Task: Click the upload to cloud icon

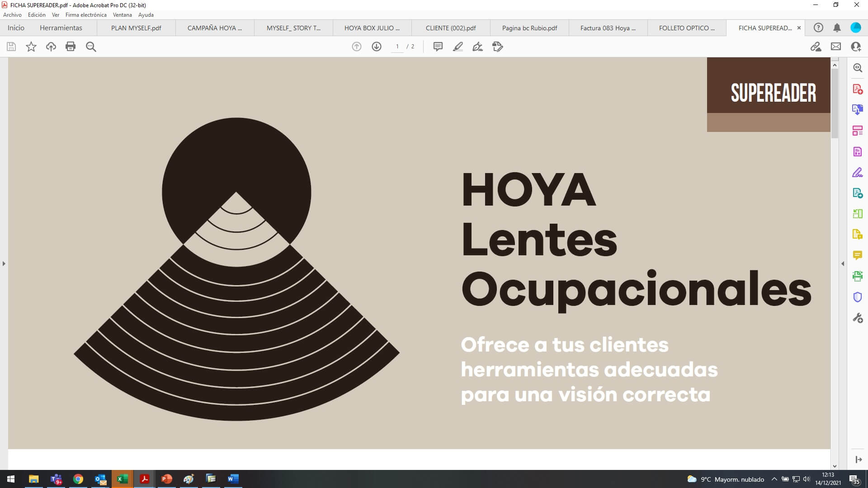Action: coord(51,47)
